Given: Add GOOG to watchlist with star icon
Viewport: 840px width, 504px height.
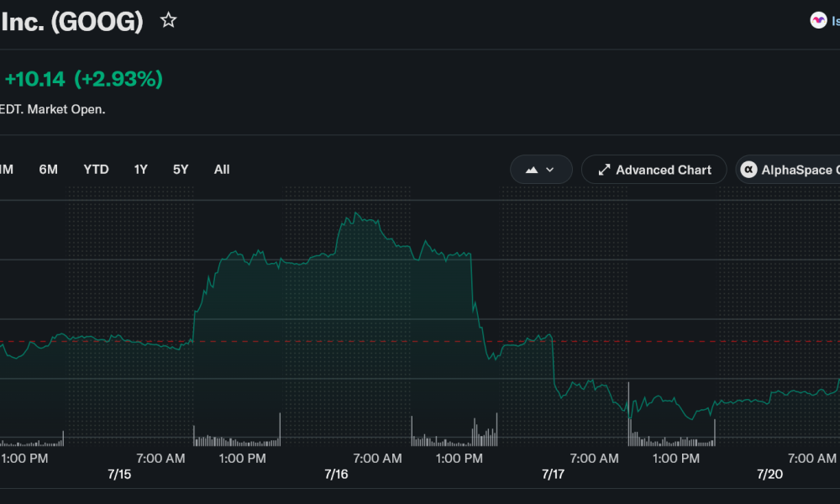Looking at the screenshot, I should pyautogui.click(x=168, y=20).
